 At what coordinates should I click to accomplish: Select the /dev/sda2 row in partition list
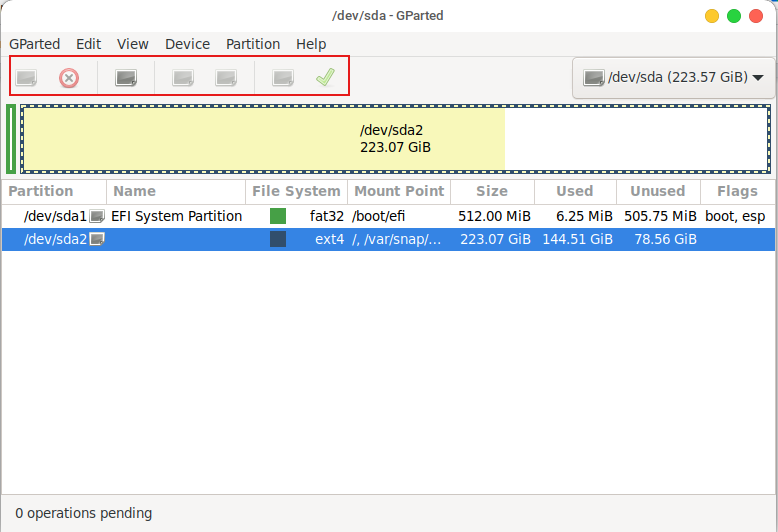[x=389, y=239]
